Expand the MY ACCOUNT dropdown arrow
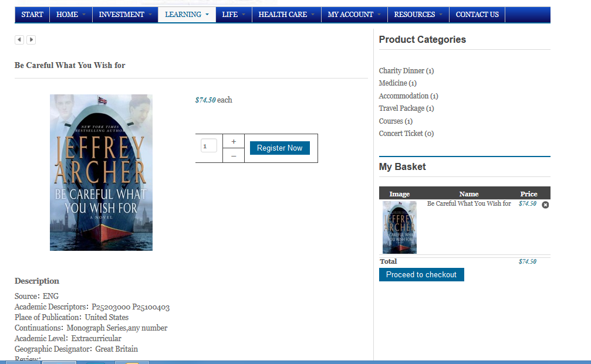 coord(379,15)
